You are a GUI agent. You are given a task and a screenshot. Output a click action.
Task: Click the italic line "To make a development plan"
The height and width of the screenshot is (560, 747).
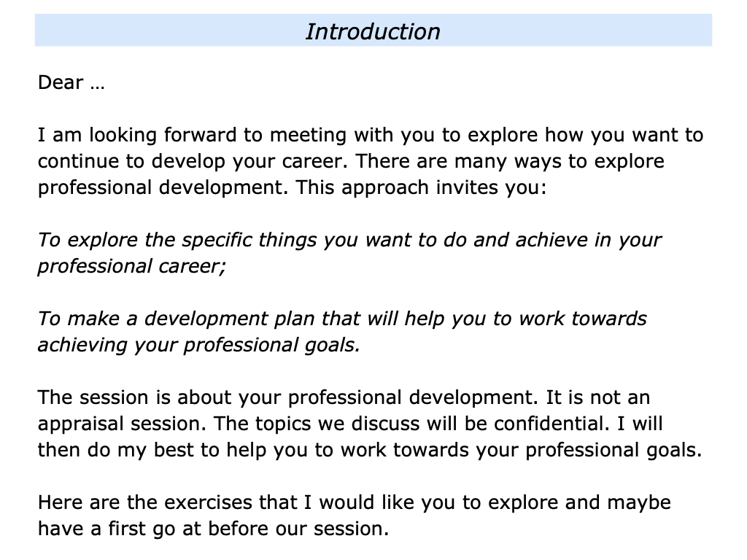(x=342, y=319)
